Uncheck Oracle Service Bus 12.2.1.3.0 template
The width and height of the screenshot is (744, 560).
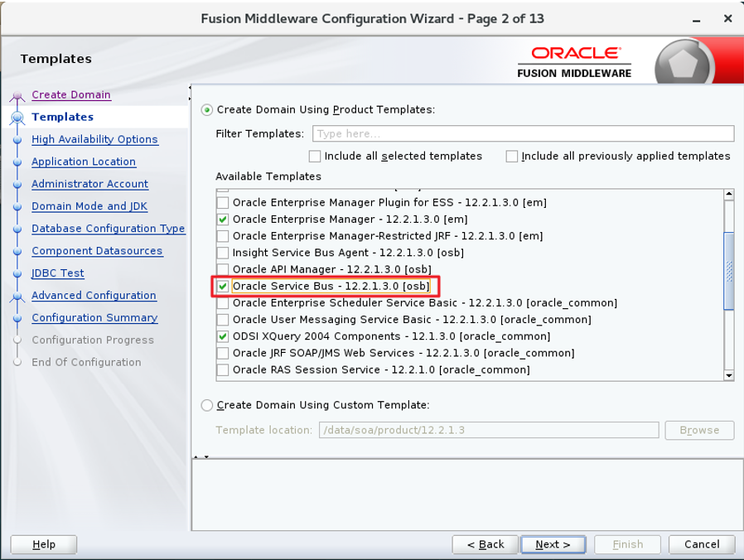(223, 286)
